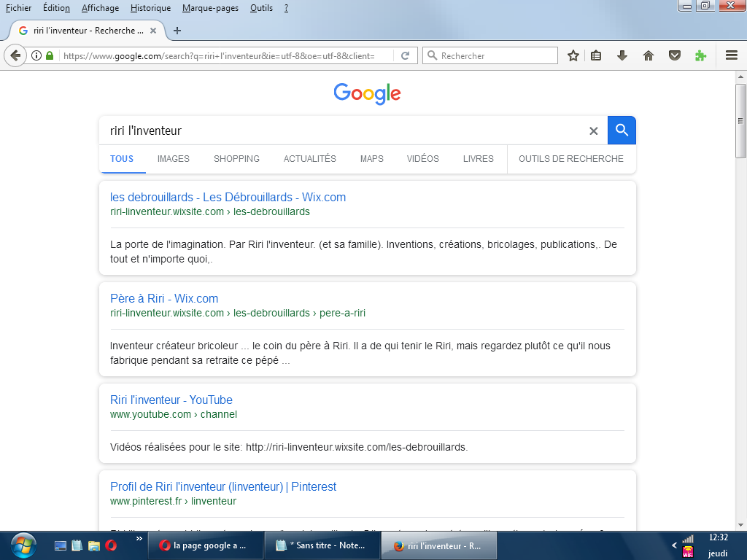747x560 pixels.
Task: Switch to the SHOPPING tab
Action: click(236, 159)
